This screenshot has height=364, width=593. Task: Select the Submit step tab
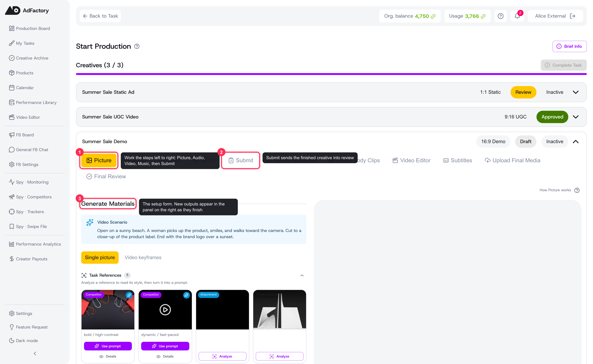(240, 160)
